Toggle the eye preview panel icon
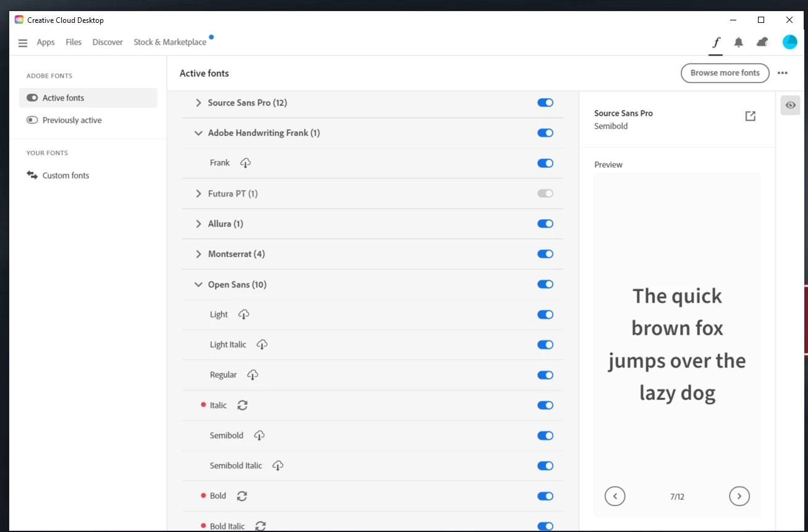Screen dimensions: 808x532 [790, 105]
